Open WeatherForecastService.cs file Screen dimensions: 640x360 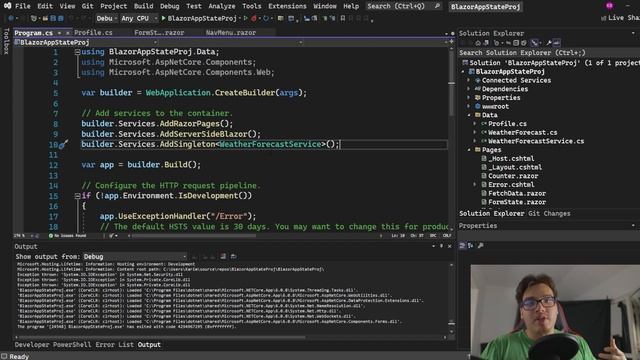tap(536, 141)
